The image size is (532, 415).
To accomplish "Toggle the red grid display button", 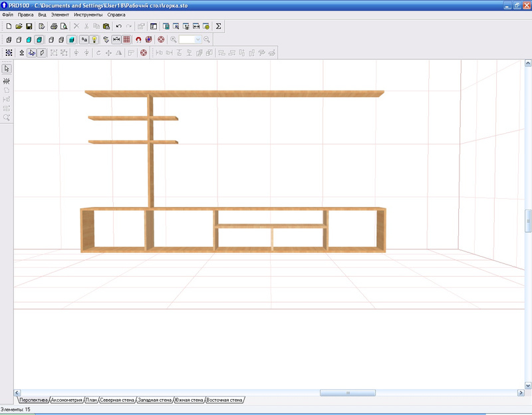I will pos(126,40).
